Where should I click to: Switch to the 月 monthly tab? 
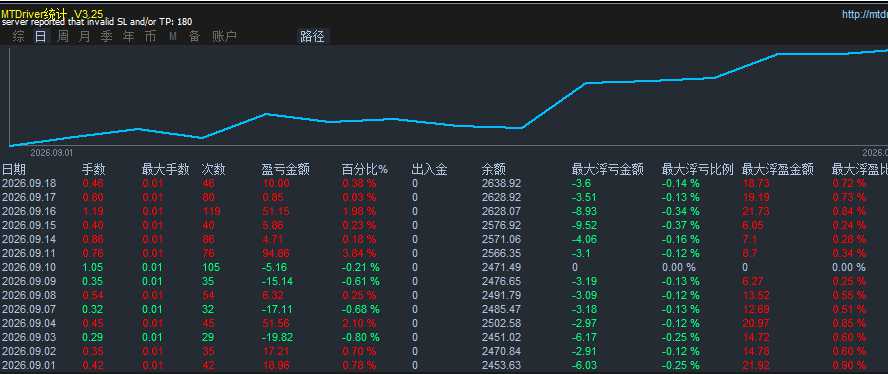(x=84, y=37)
